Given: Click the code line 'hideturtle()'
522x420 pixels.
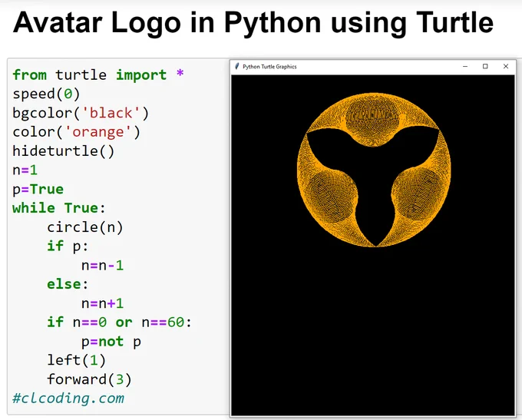Looking at the screenshot, I should [63, 151].
